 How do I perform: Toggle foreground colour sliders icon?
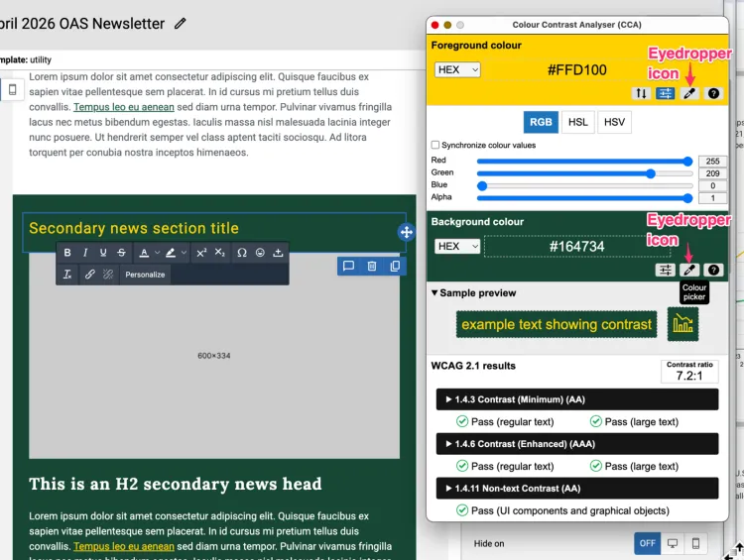[666, 93]
